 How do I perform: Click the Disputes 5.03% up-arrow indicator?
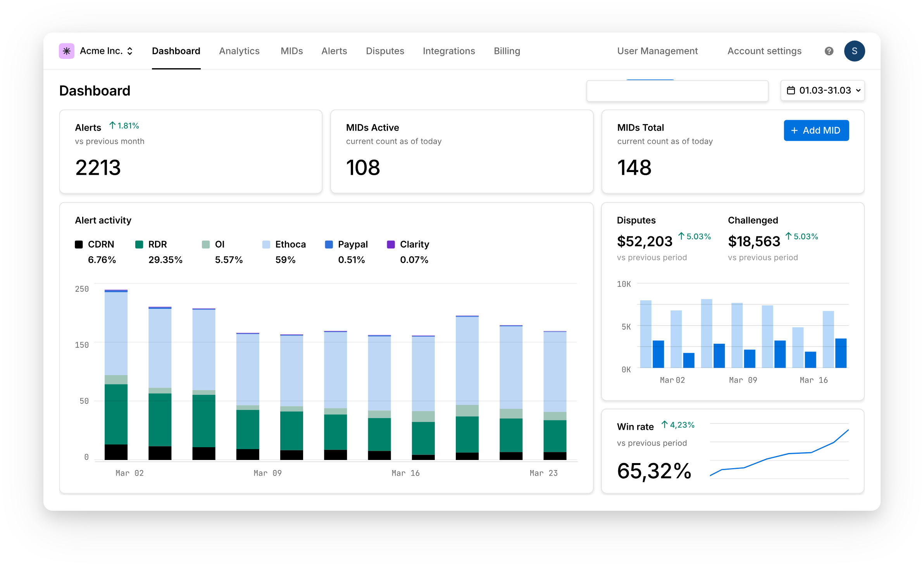(x=695, y=236)
